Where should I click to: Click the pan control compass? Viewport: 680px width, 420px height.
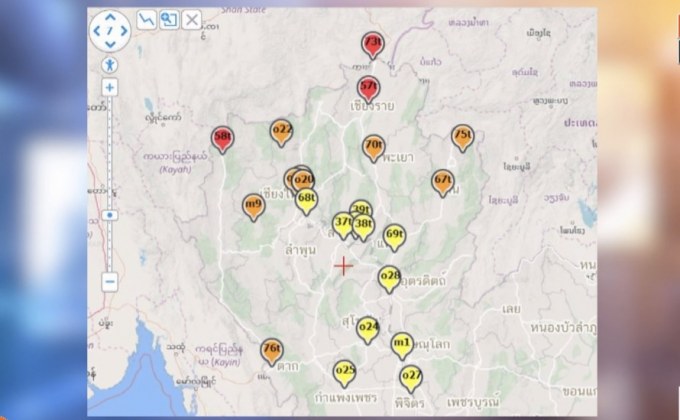(110, 31)
